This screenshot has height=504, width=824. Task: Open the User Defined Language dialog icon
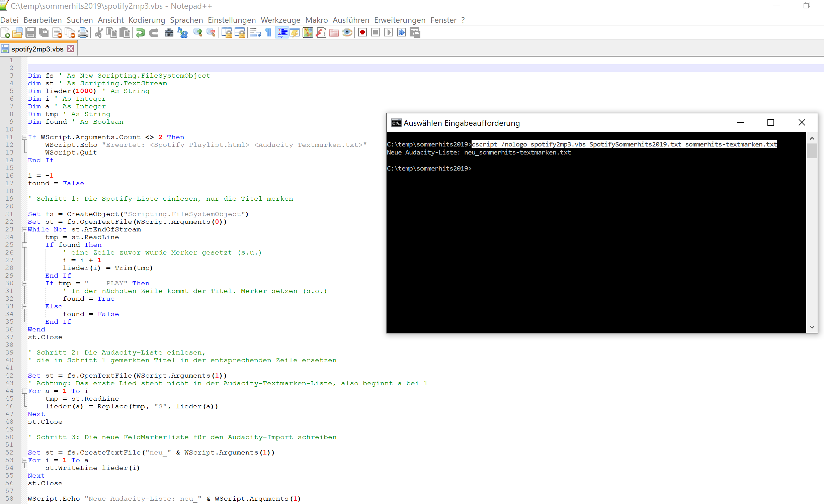point(295,32)
